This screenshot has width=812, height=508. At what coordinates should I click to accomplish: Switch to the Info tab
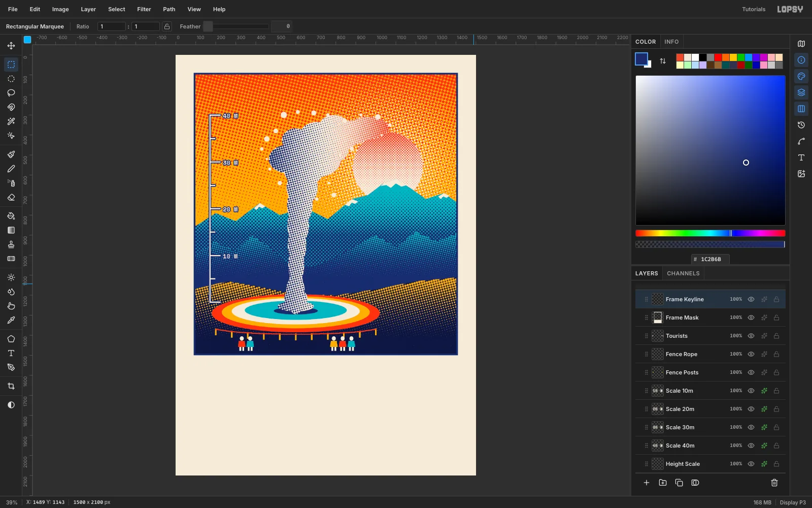pos(671,42)
